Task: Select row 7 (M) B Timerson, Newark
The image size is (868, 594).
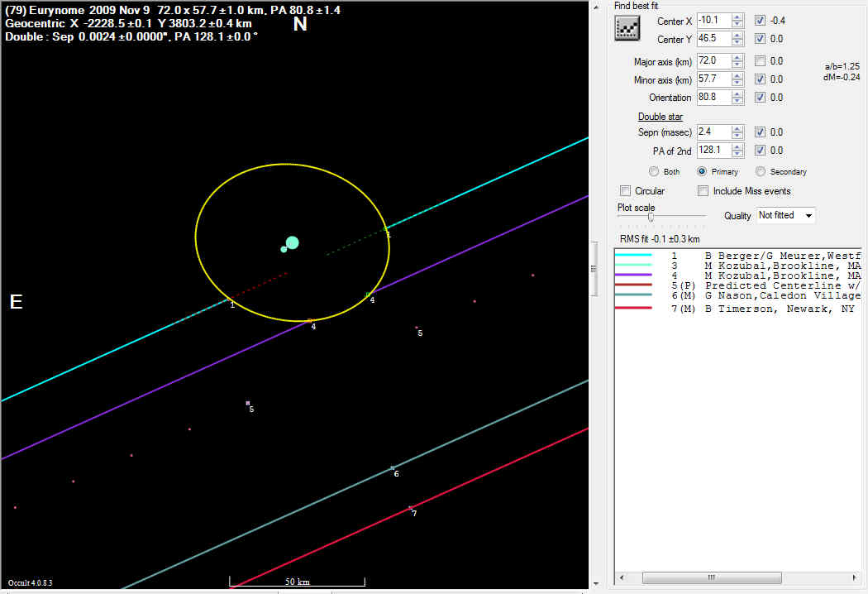Action: click(x=738, y=309)
